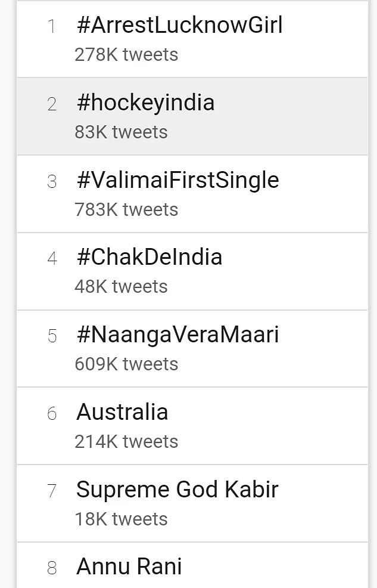Open the #hockeyindia trending hashtag

point(145,103)
